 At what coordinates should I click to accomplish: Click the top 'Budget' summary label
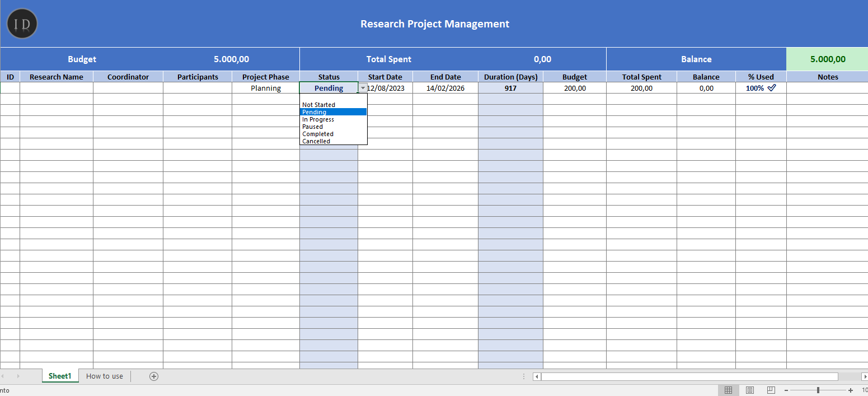82,59
